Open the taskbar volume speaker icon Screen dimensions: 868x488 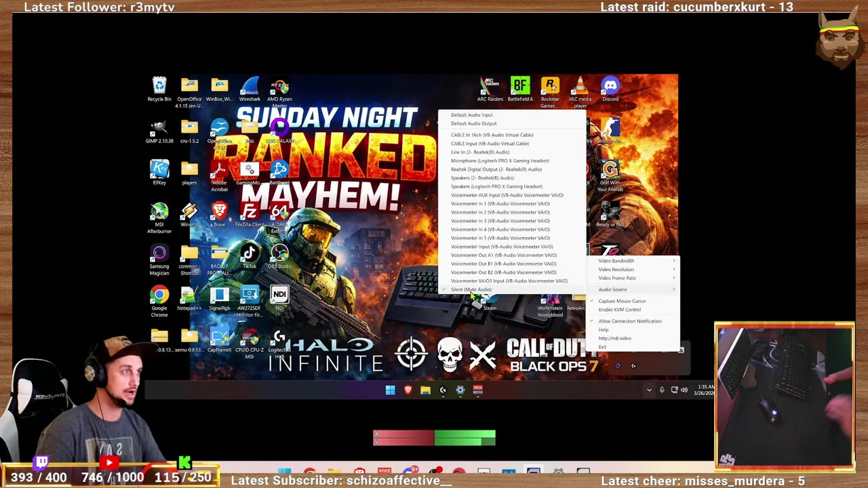click(x=684, y=390)
